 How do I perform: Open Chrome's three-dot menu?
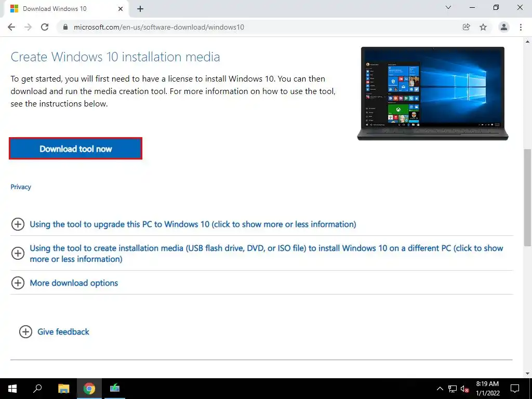click(521, 27)
